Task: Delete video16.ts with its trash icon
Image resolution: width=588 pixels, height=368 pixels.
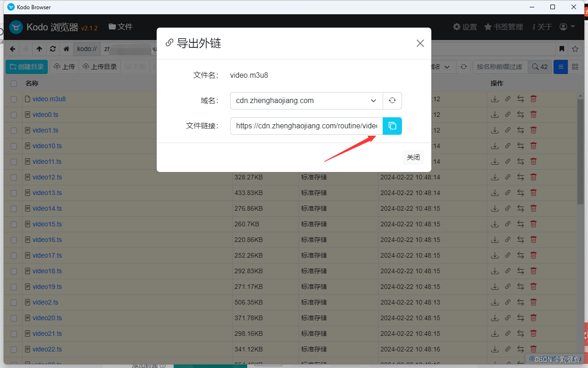Action: [x=533, y=240]
